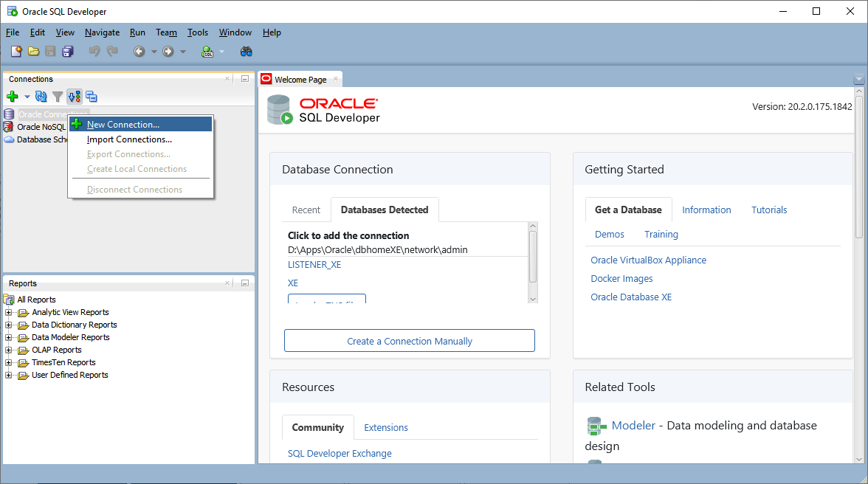
Task: Toggle sort order in Connections panel
Action: tap(75, 96)
